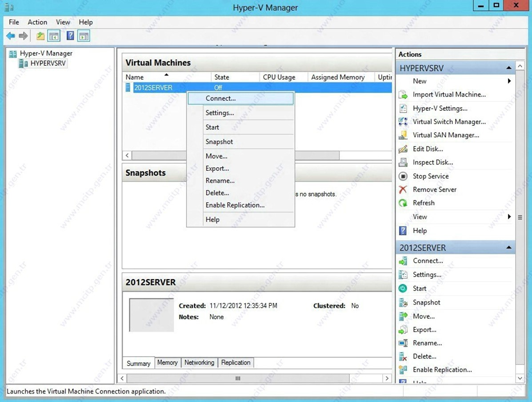Click the green Refresh icon
Viewport: 532px width, 402px height.
click(x=403, y=203)
